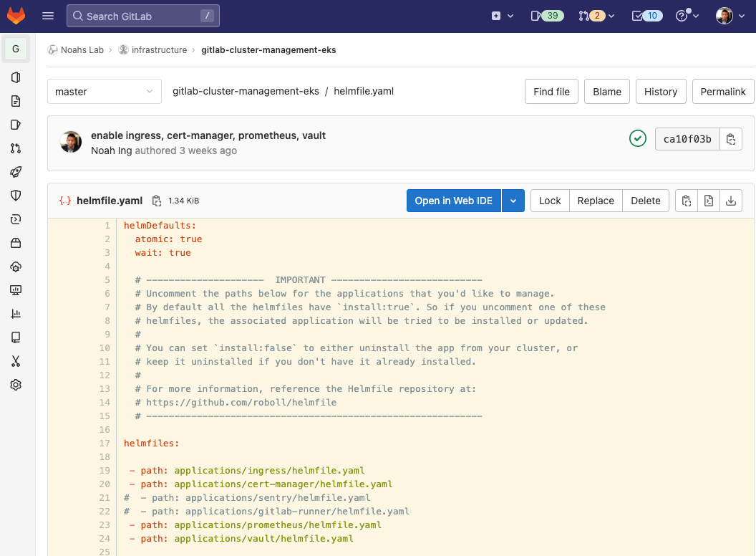Open the Monitor section from the sidebar

coord(16,290)
